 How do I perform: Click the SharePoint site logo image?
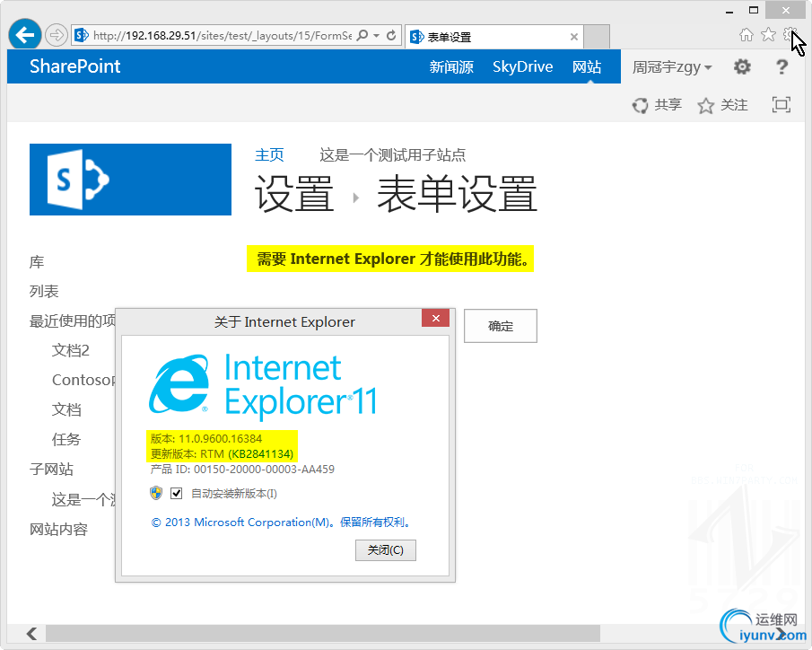click(130, 180)
